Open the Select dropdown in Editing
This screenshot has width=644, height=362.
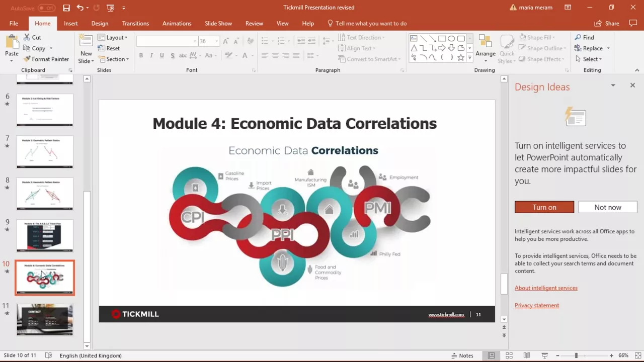588,59
